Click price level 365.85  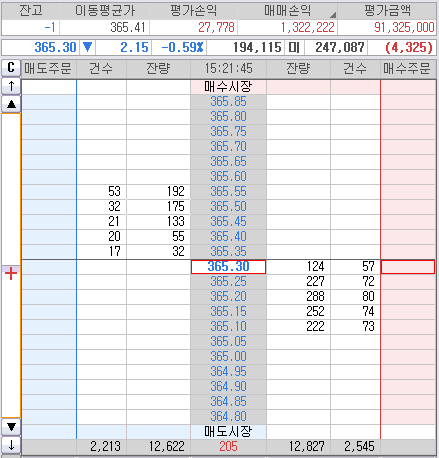pyautogui.click(x=228, y=102)
